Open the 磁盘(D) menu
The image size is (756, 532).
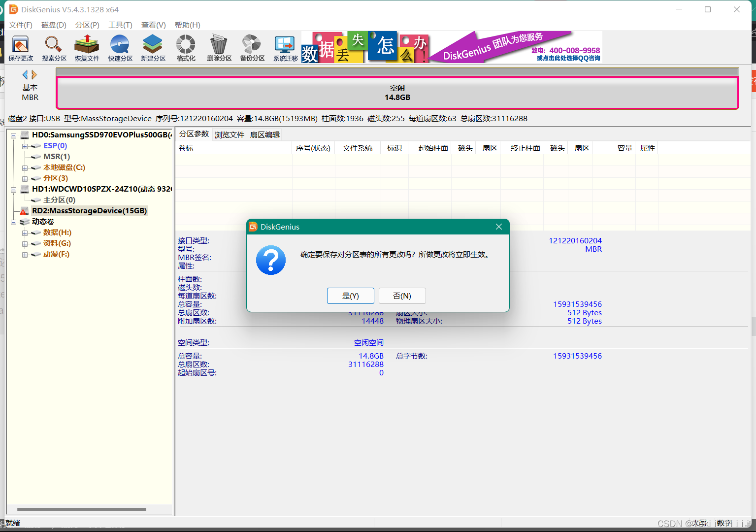pyautogui.click(x=54, y=25)
